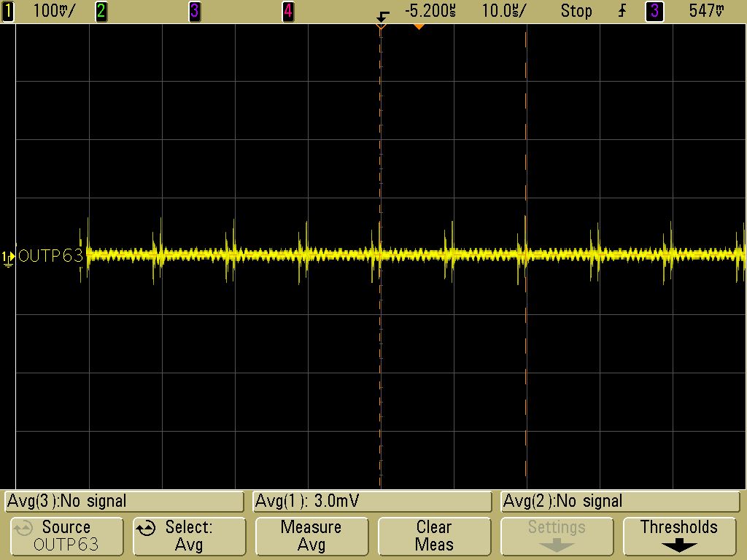Image resolution: width=747 pixels, height=560 pixels.
Task: Open the Select: Avg softkey
Action: pos(189,536)
